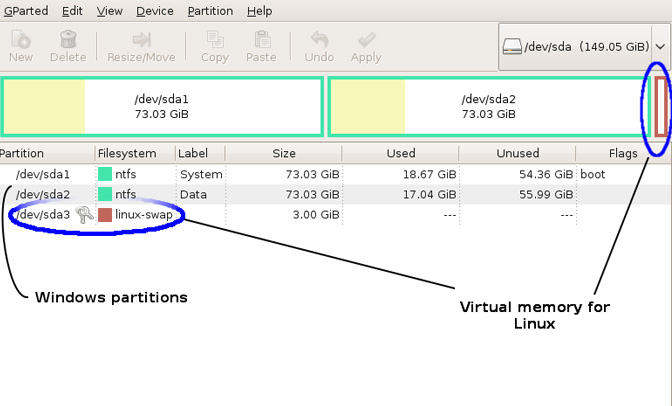The height and width of the screenshot is (406, 672).
Task: Click the Size column header
Action: (284, 153)
